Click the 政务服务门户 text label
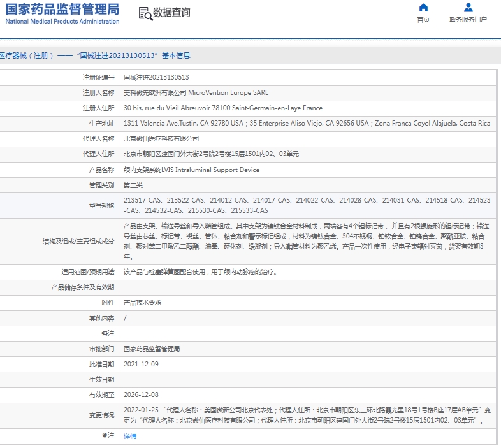501x448 pixels. tap(468, 20)
